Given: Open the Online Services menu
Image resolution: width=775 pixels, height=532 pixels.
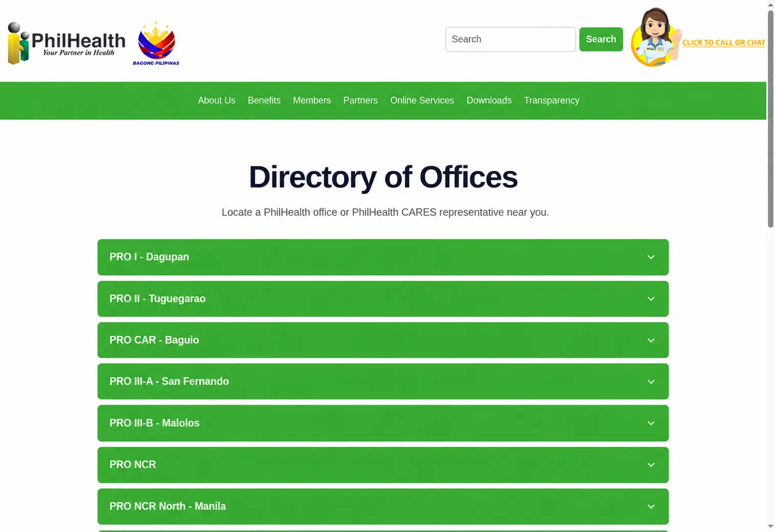Looking at the screenshot, I should click(x=422, y=100).
